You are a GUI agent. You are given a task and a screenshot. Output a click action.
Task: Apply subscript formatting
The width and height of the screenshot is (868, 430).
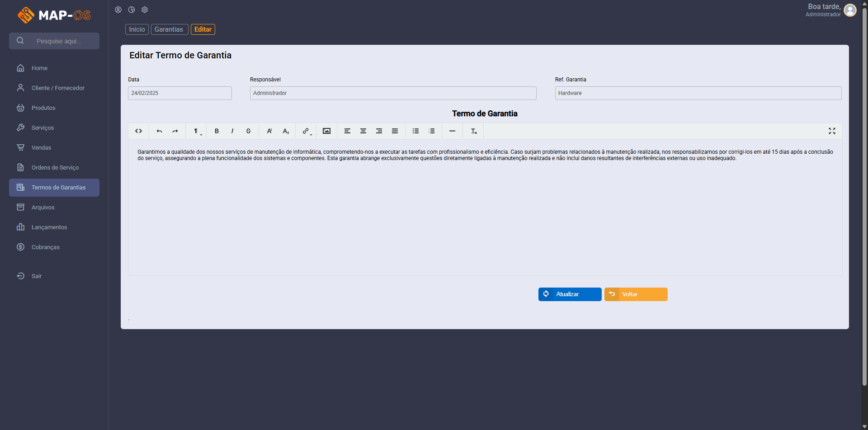[286, 131]
